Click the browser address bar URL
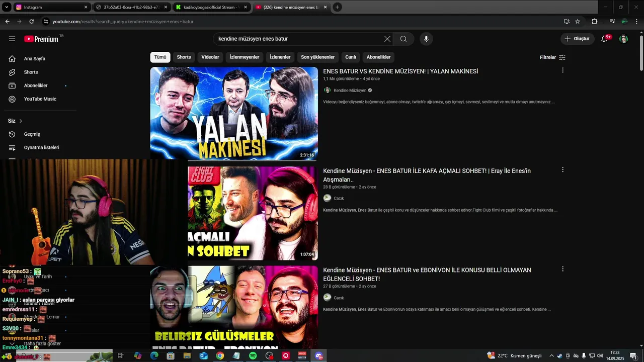This screenshot has height=362, width=644. click(x=123, y=22)
